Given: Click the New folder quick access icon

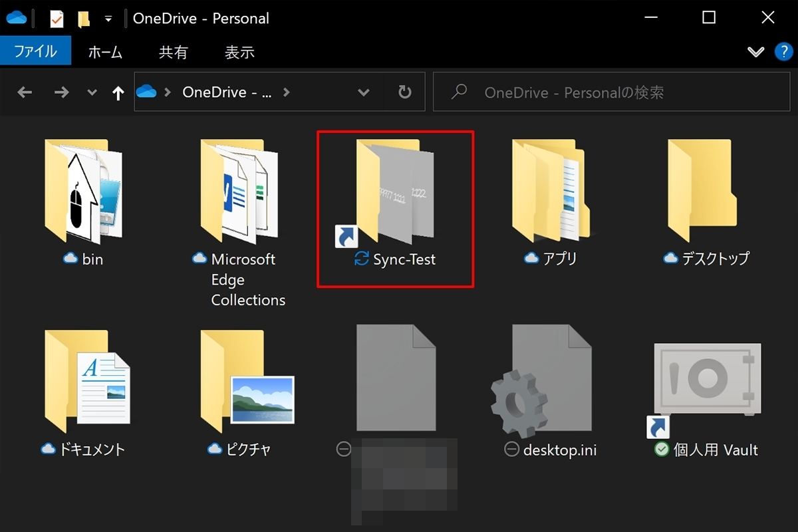Looking at the screenshot, I should pyautogui.click(x=84, y=19).
